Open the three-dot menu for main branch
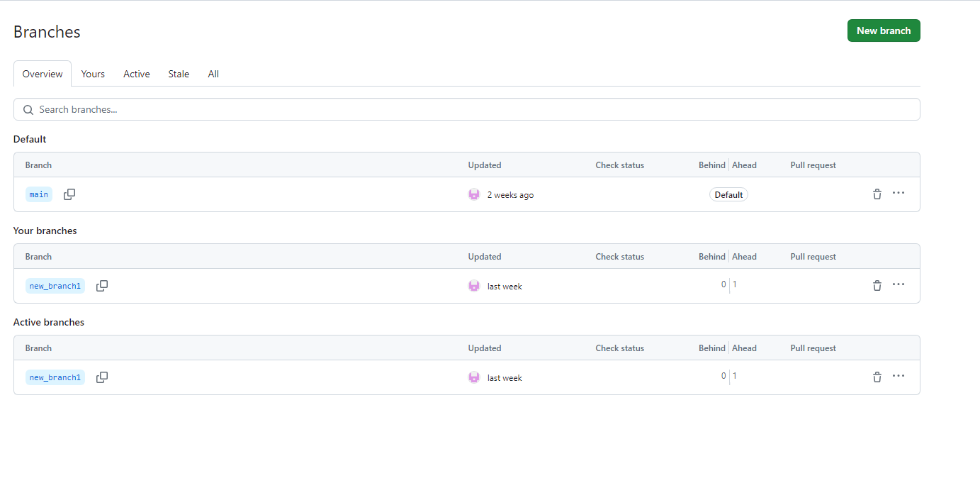980x488 pixels. tap(899, 193)
